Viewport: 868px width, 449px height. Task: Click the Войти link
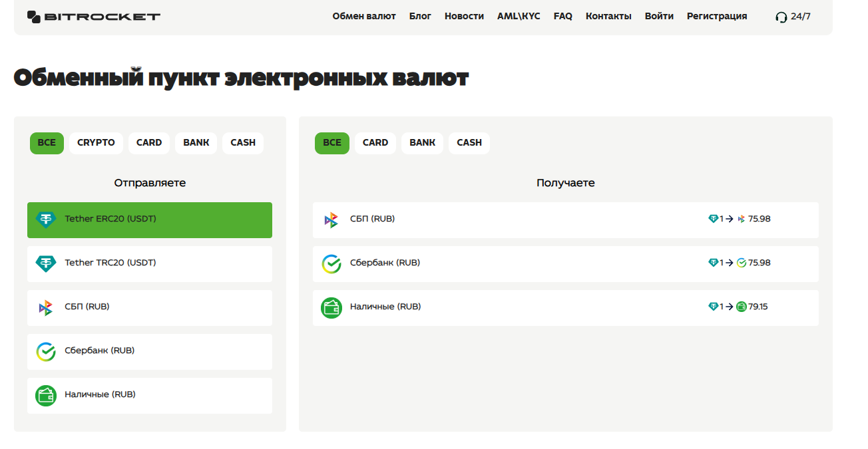coord(659,16)
